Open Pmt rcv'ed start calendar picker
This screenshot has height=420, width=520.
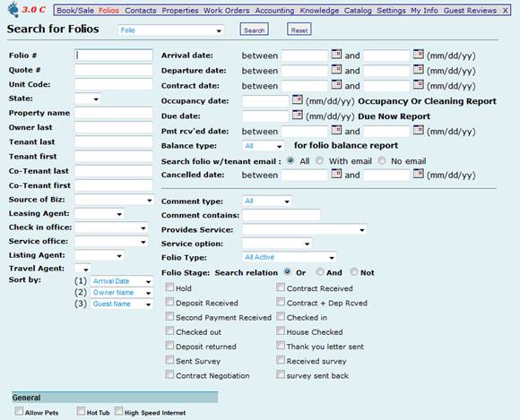[x=336, y=130]
